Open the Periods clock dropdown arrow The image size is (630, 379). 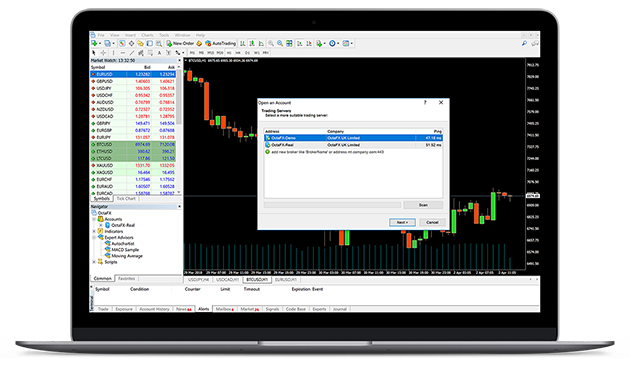[338, 43]
